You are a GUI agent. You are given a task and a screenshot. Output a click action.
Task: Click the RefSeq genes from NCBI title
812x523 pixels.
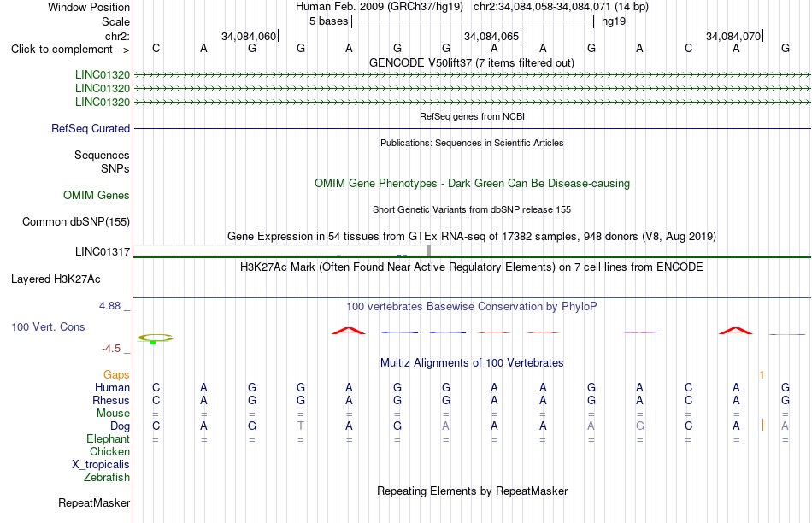coord(473,116)
